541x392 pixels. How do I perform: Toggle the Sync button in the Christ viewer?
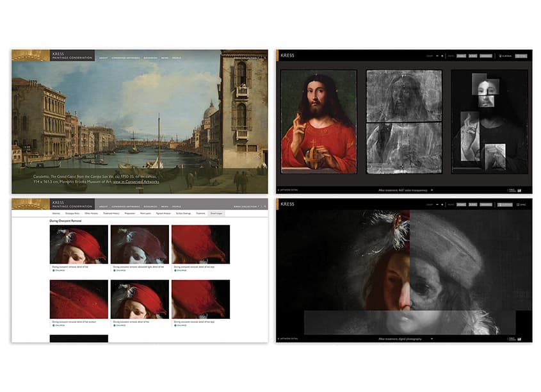pos(521,56)
